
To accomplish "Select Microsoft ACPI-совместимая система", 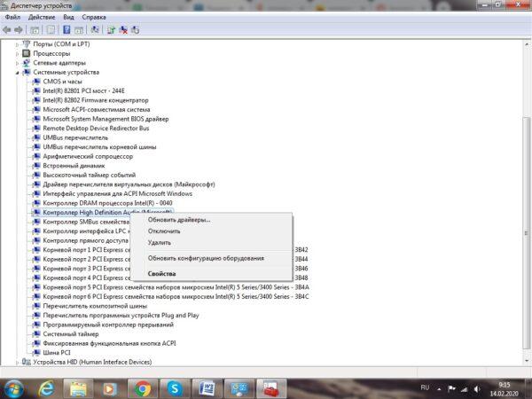I will [97, 109].
